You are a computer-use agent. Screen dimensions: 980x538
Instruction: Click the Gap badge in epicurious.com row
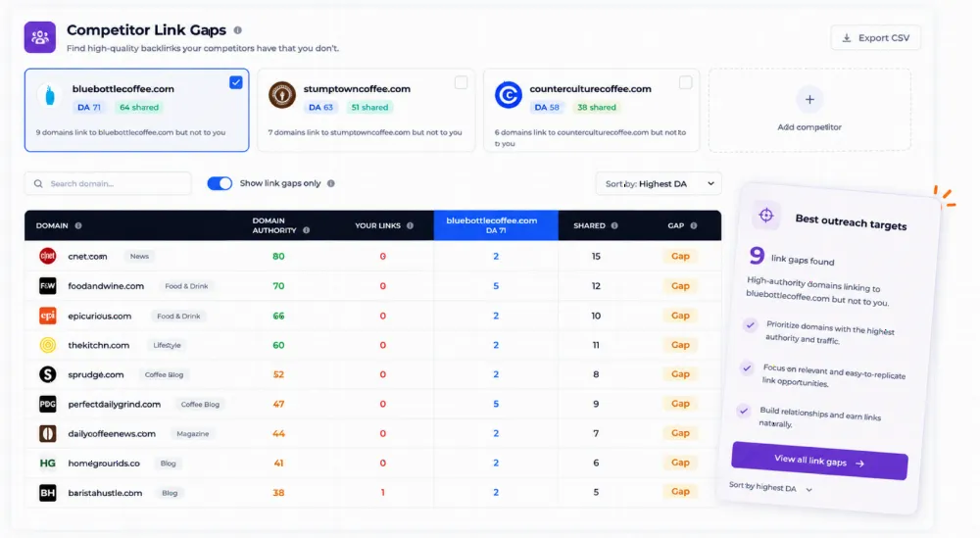click(x=680, y=316)
